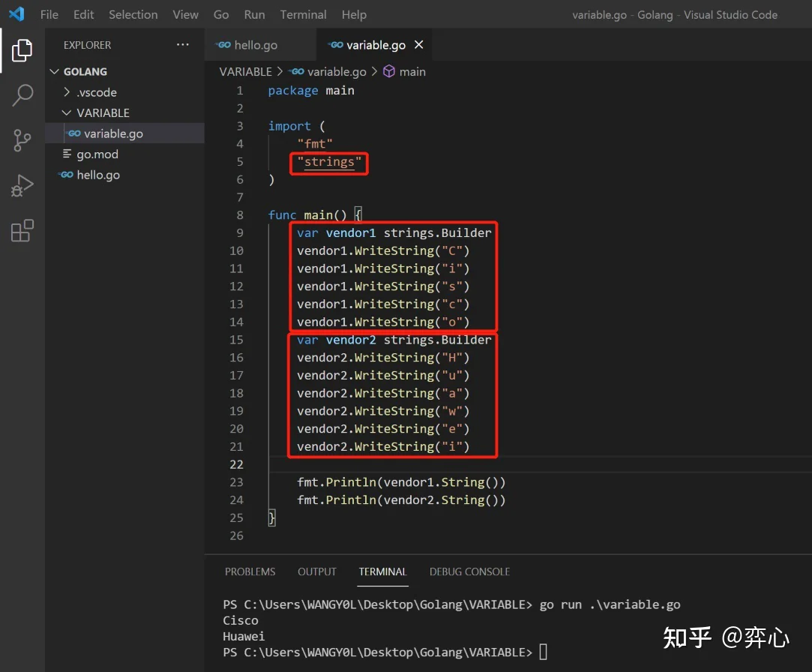Click the Go icon on hello.go tab

(x=223, y=45)
